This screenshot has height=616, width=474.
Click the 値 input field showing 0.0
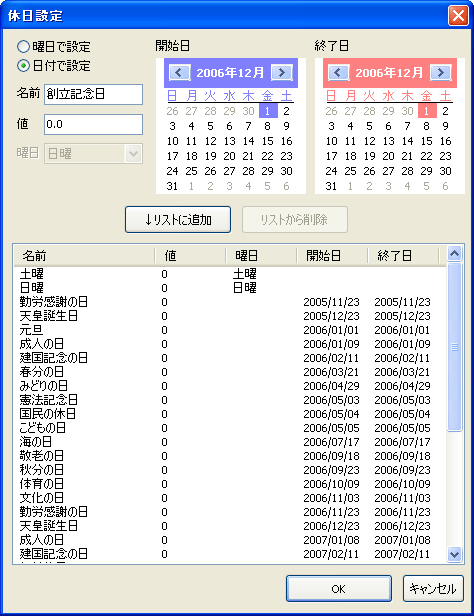click(x=93, y=125)
